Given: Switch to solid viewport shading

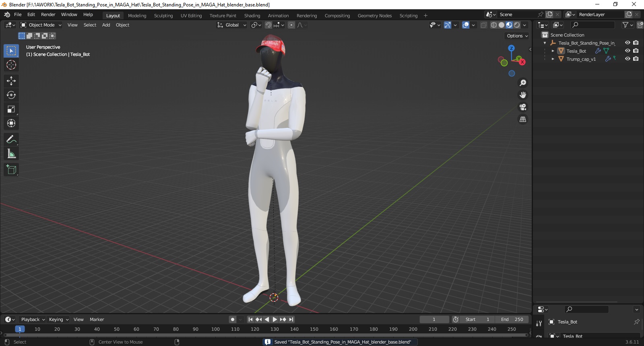Looking at the screenshot, I should (x=501, y=25).
